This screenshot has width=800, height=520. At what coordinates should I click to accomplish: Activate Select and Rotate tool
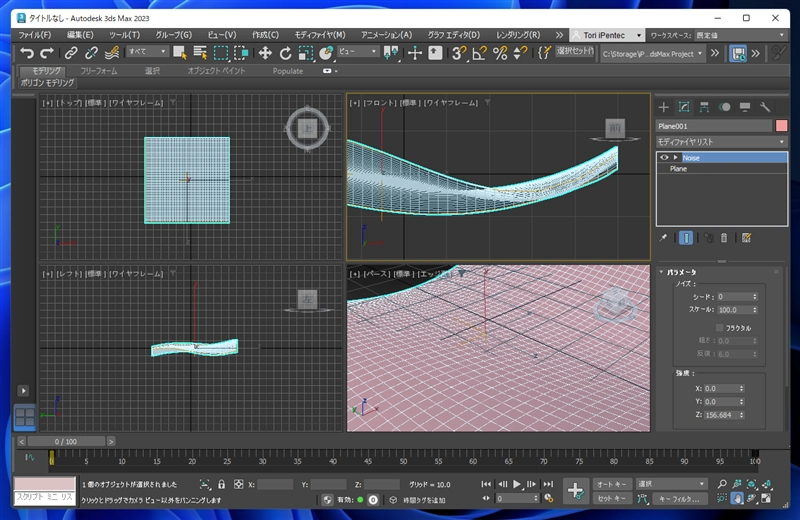pos(285,53)
